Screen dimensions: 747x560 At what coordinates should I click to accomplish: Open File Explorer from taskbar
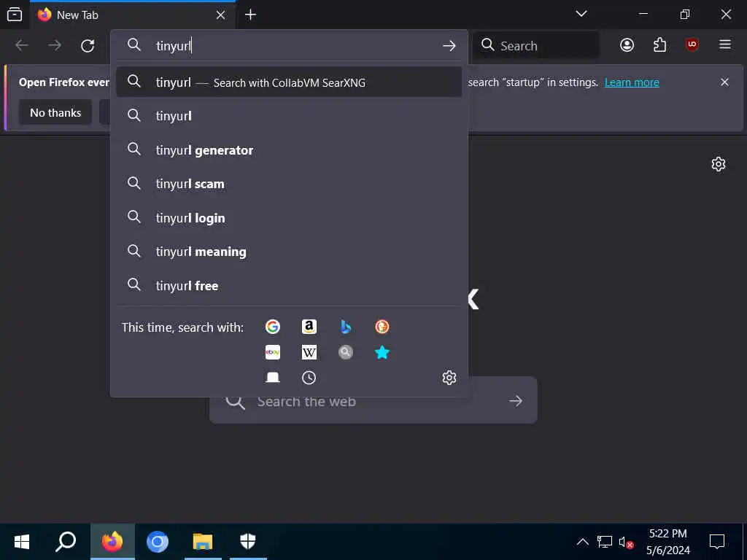point(203,542)
